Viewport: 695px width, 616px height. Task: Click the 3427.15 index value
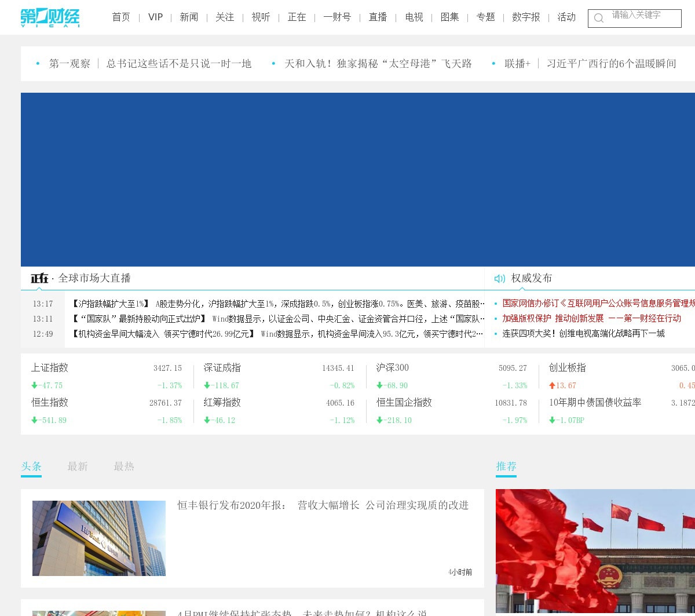click(x=167, y=368)
